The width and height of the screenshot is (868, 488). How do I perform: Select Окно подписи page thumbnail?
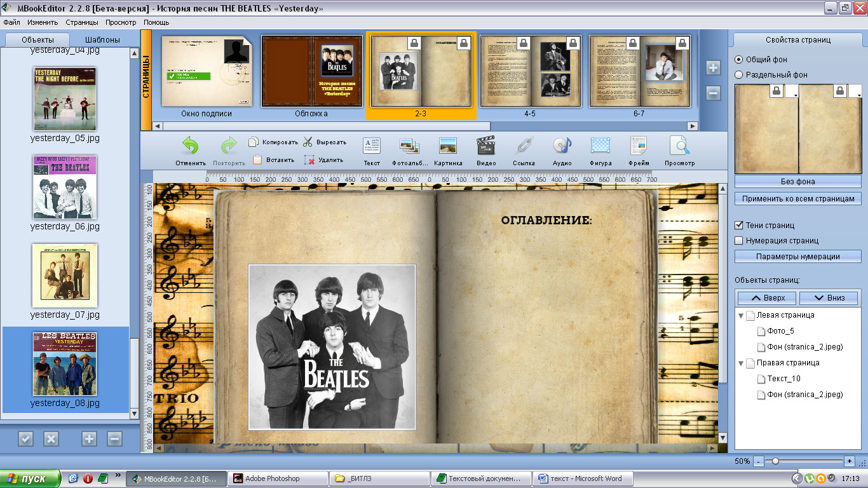point(207,71)
